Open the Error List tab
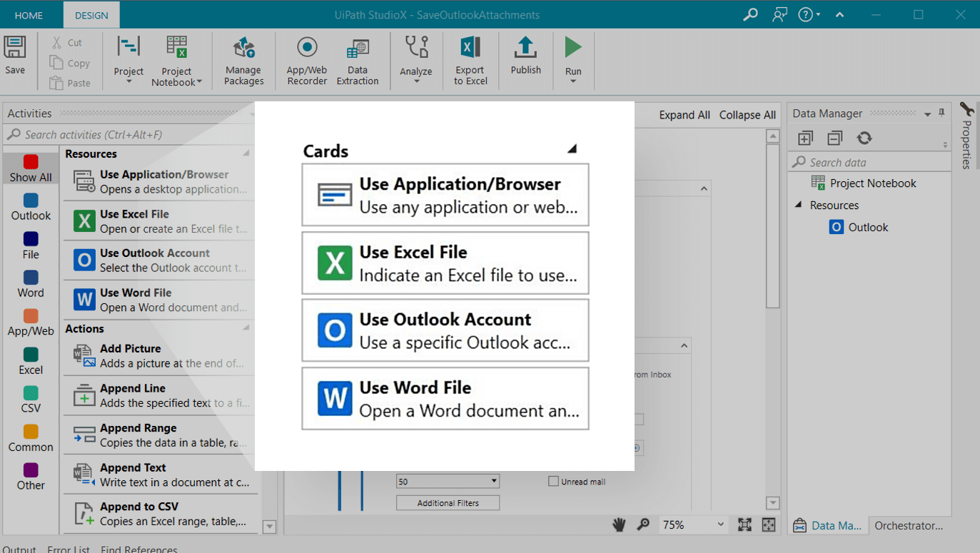Image resolution: width=980 pixels, height=553 pixels. click(69, 549)
